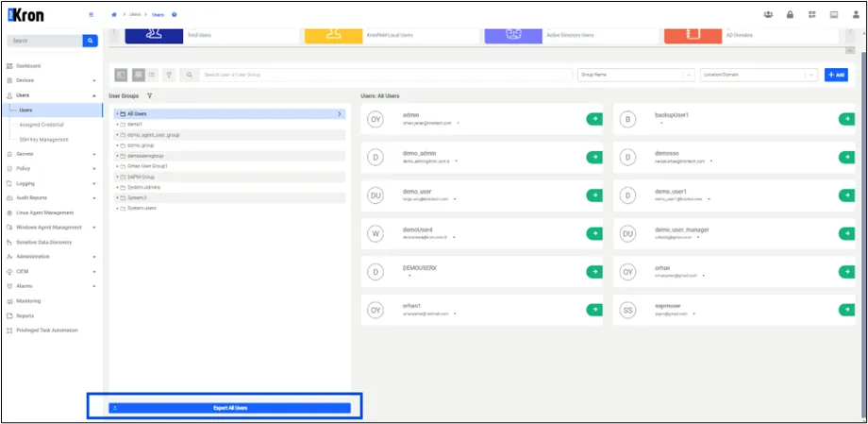Click the Total Users summary card icon
The width and height of the screenshot is (868, 424).
point(154,34)
